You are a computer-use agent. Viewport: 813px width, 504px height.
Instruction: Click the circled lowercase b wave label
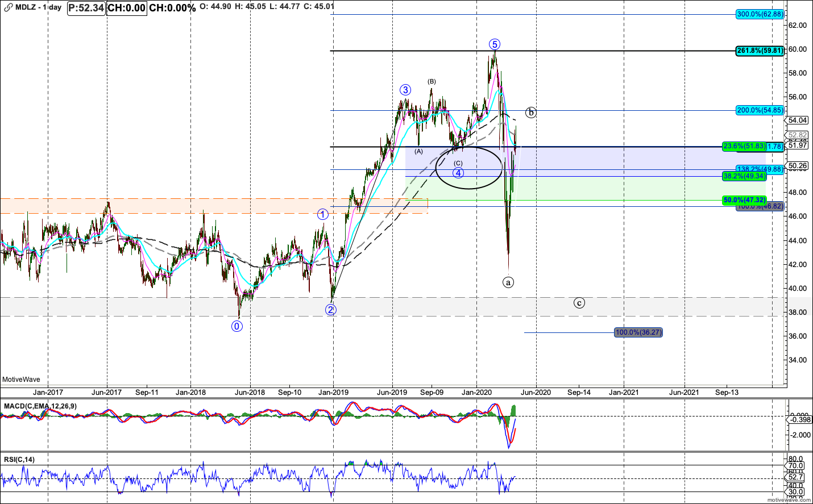point(530,113)
